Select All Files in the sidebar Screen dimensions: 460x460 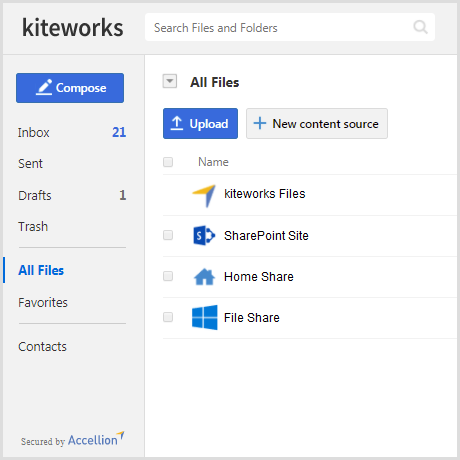[41, 270]
